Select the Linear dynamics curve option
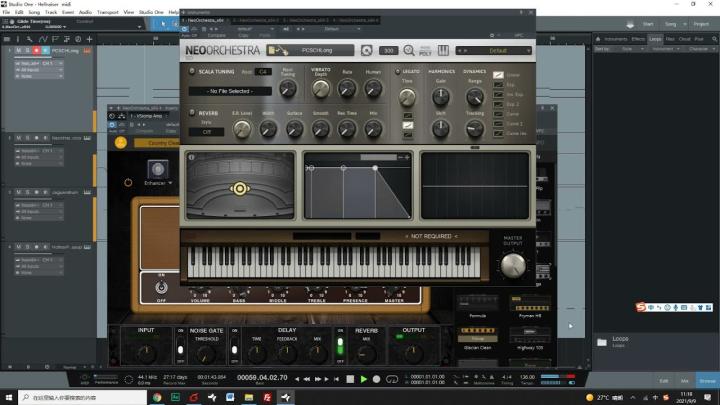The width and height of the screenshot is (720, 405). 498,75
